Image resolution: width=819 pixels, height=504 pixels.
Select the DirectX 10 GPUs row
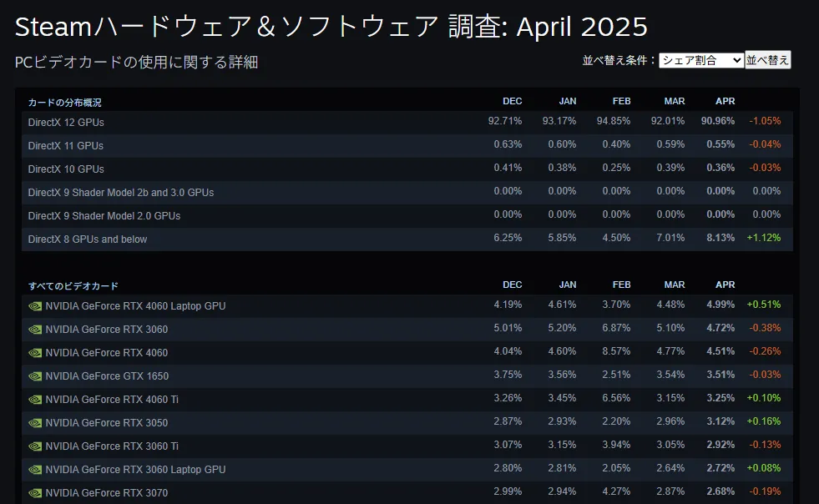pyautogui.click(x=407, y=169)
